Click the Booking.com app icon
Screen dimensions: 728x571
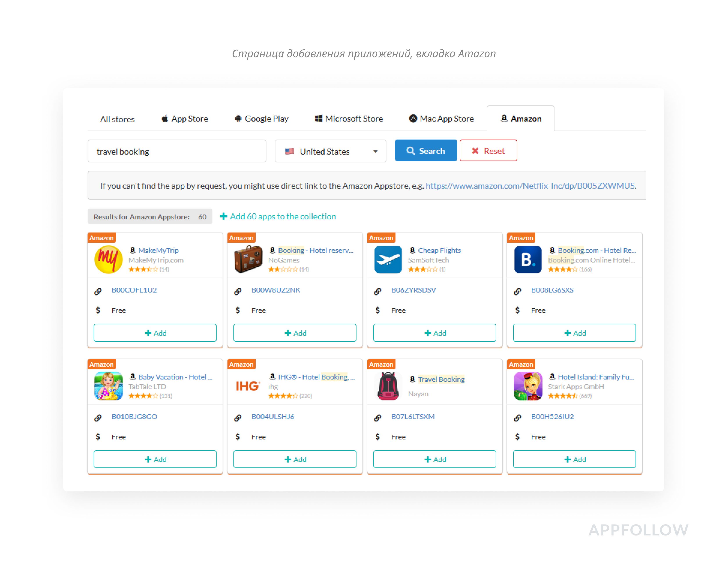(x=528, y=259)
